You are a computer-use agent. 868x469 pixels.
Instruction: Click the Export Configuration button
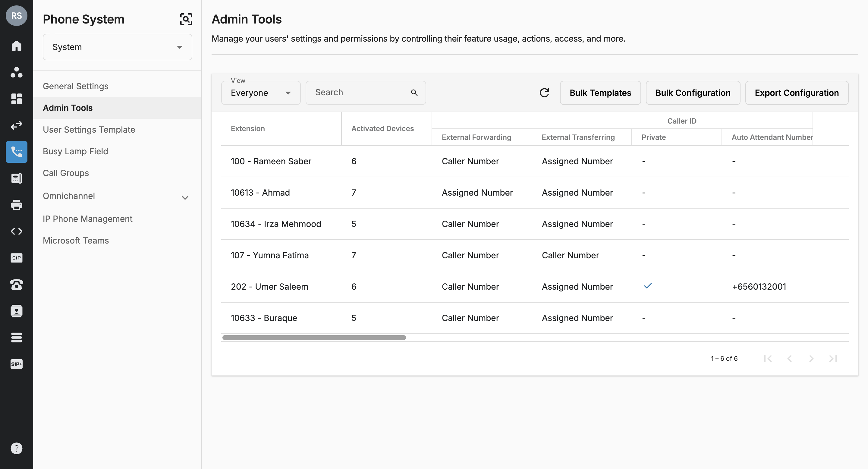pos(797,93)
